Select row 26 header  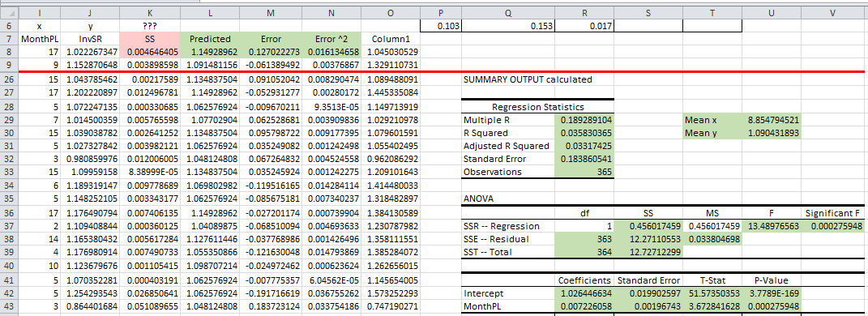(x=10, y=79)
